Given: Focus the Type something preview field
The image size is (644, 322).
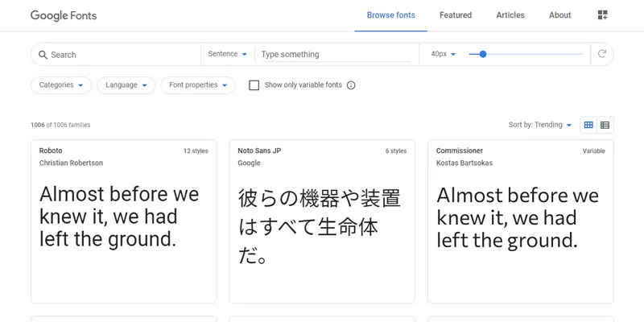Looking at the screenshot, I should pyautogui.click(x=336, y=55).
